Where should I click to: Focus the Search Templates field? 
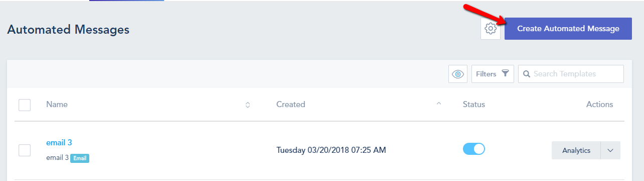tap(571, 74)
